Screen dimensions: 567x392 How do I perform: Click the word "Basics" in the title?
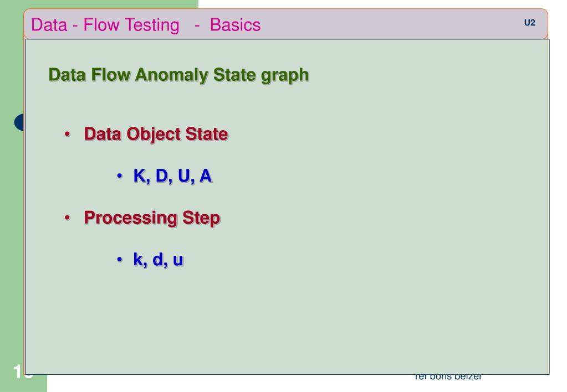click(235, 25)
